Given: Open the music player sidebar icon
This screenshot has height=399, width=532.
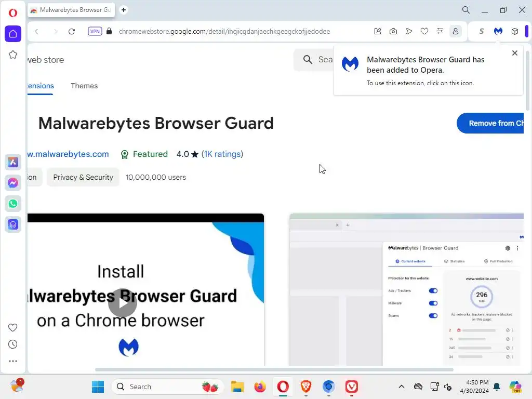Looking at the screenshot, I should tap(13, 224).
